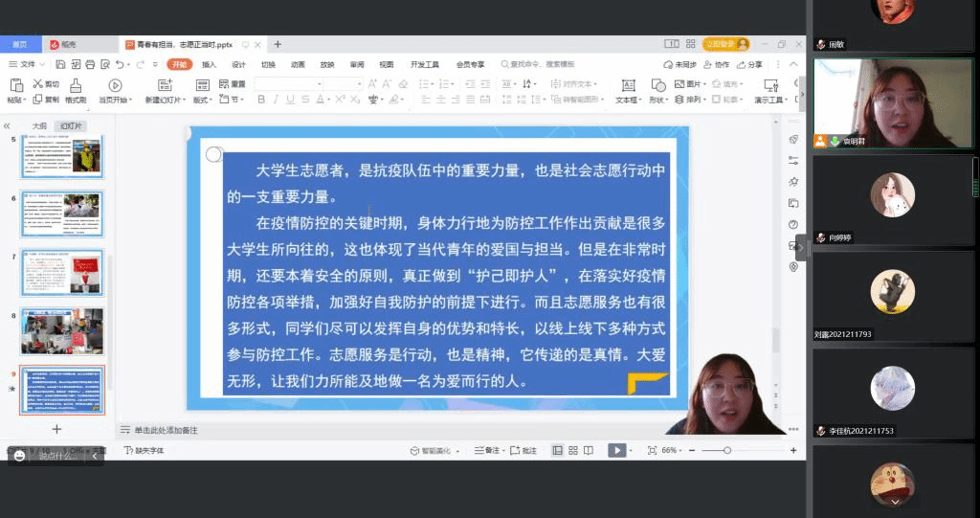980x518 pixels.
Task: Click the zoom slider handle
Action: click(x=727, y=450)
